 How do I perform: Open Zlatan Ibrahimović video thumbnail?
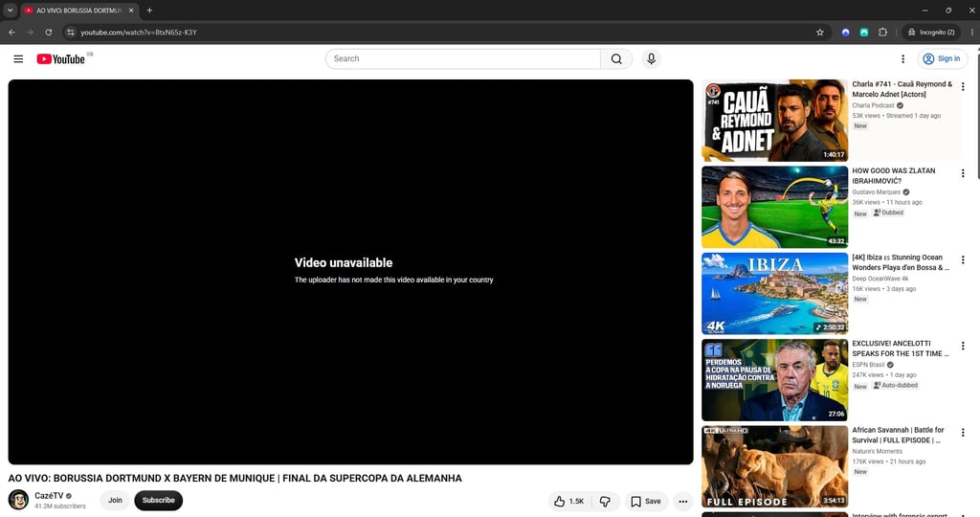tap(774, 207)
